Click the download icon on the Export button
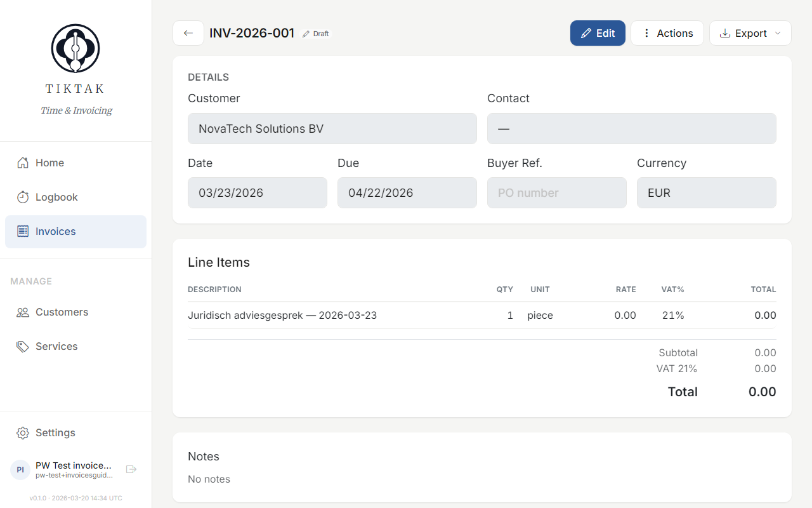The image size is (812, 508). point(725,33)
